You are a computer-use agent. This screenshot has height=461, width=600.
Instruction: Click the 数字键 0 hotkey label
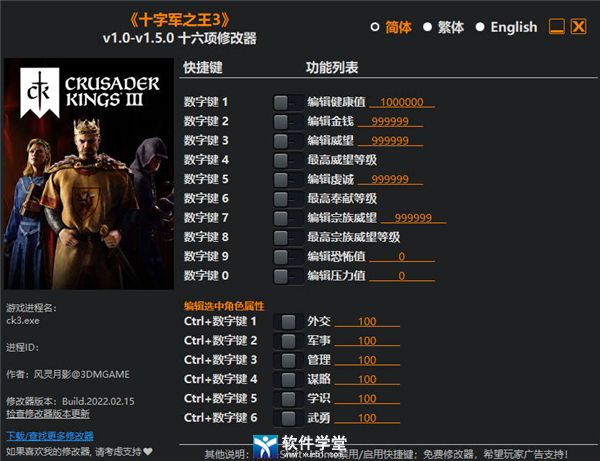206,276
